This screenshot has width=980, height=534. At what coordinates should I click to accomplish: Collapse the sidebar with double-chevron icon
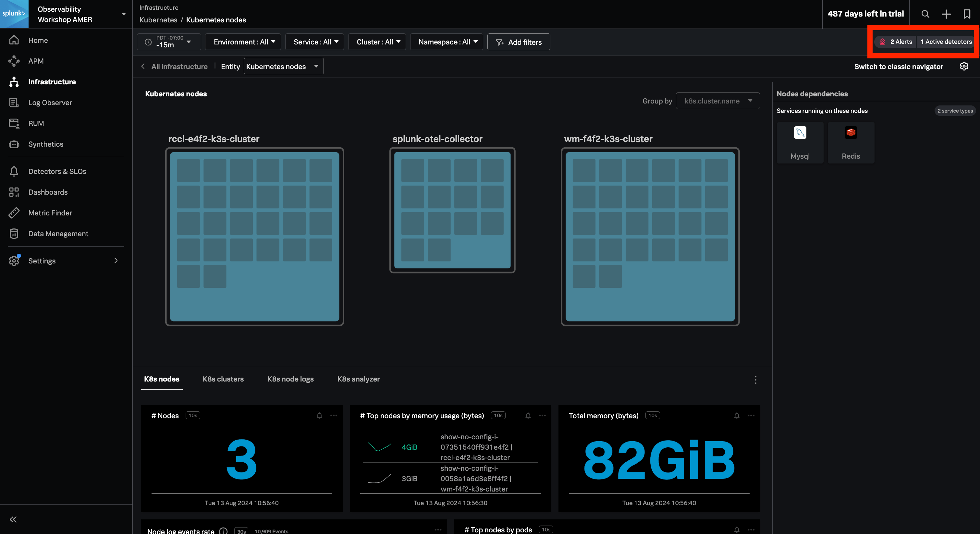coord(13,519)
